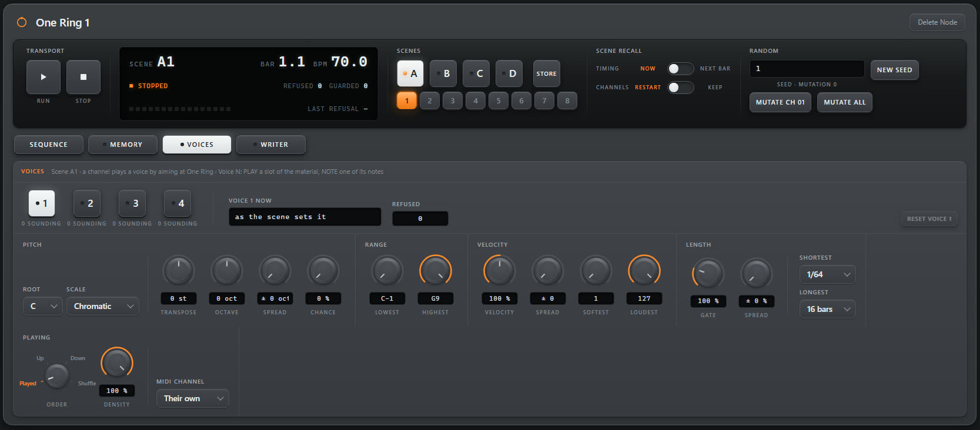The image size is (980, 430).
Task: Click the G9 highest value field
Action: (436, 298)
